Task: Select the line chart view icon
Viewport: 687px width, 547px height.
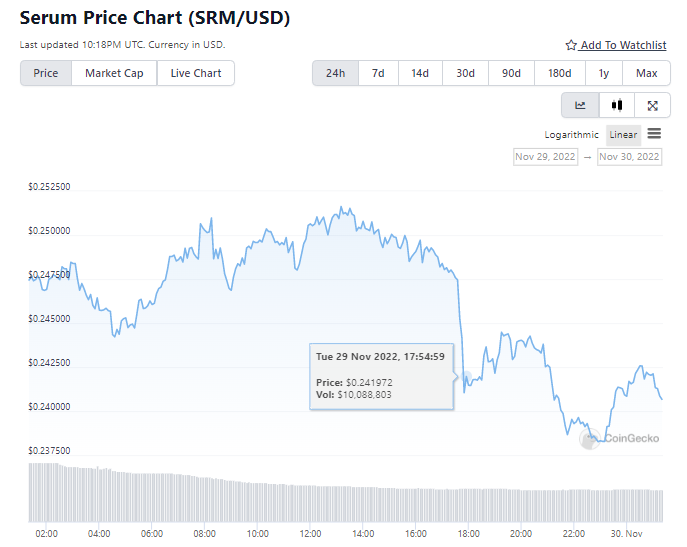Action: [580, 105]
